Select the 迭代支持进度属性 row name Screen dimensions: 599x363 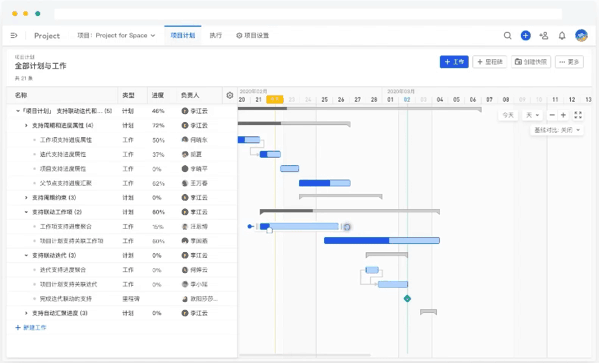click(x=63, y=154)
